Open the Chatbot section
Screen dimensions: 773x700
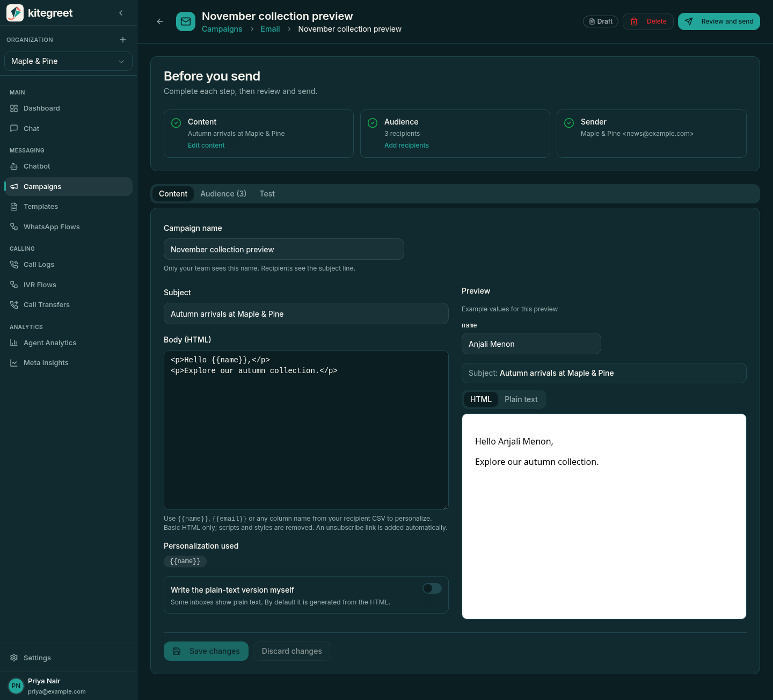point(68,166)
